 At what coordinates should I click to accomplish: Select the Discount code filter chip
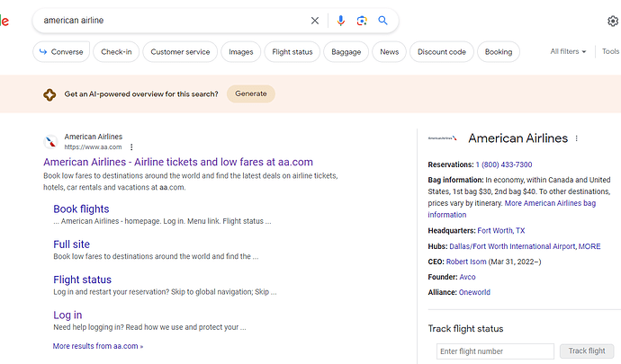(442, 52)
